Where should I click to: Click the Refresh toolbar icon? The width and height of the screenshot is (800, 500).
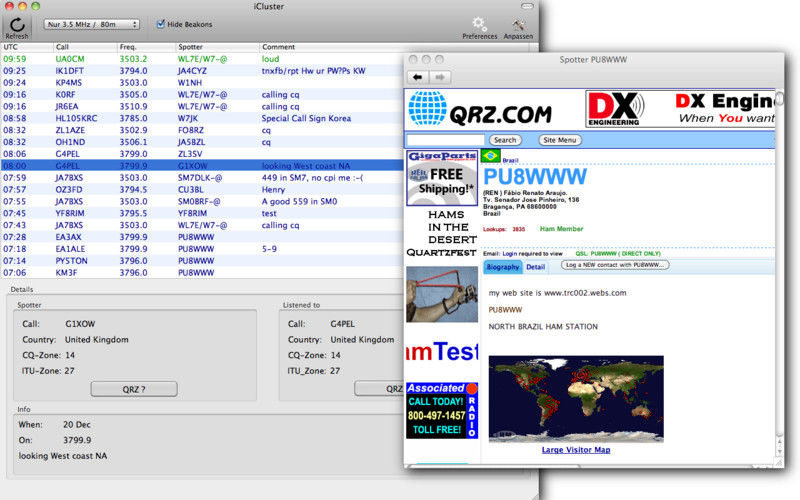(17, 25)
